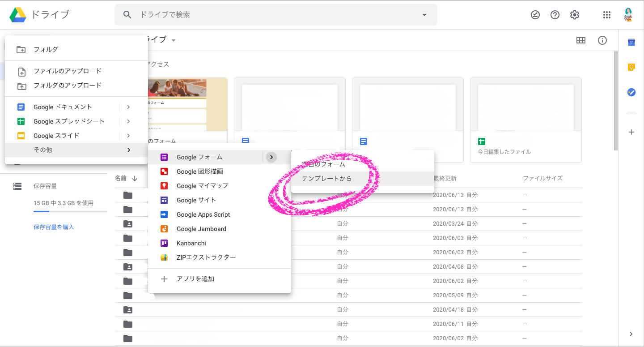Viewport: 644px width, 347px height.
Task: Open the help question mark icon
Action: tap(555, 15)
